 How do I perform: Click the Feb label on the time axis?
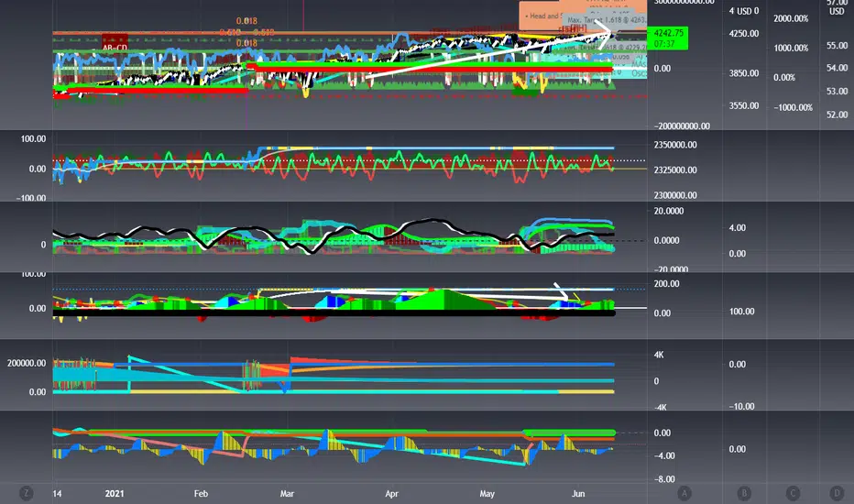point(201,494)
